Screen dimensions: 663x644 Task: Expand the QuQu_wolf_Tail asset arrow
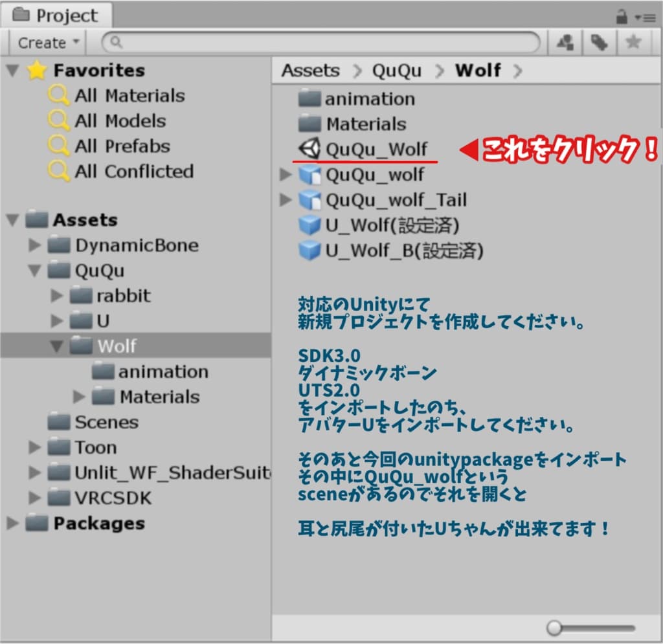pos(286,200)
